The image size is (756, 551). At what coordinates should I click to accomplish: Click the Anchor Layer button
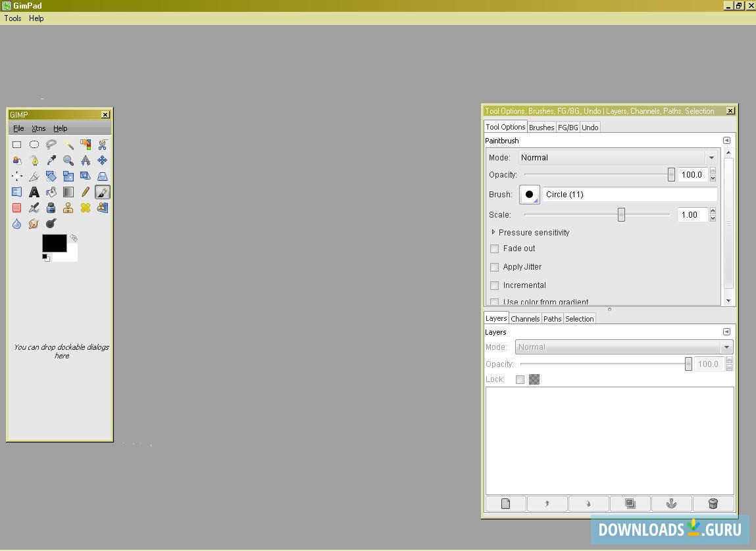pyautogui.click(x=672, y=504)
